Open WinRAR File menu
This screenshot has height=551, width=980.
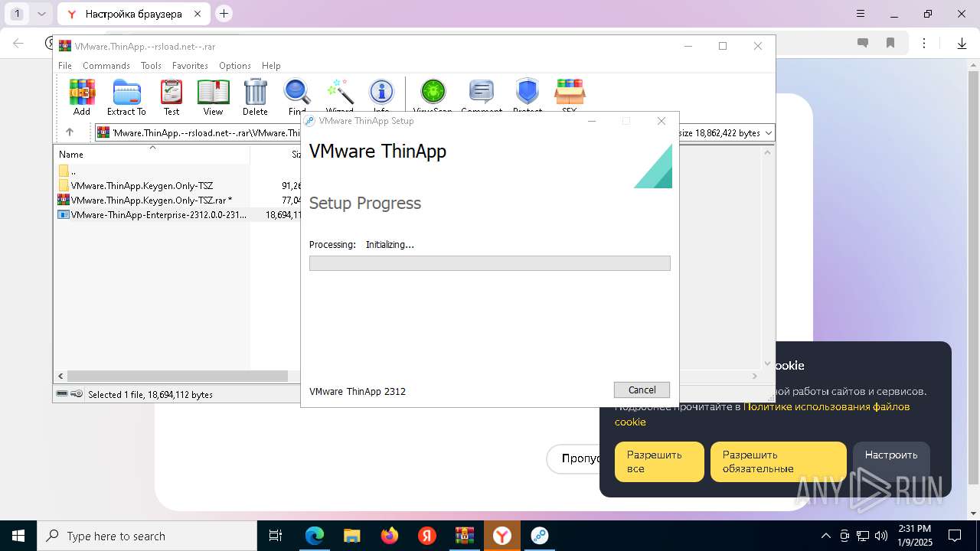pyautogui.click(x=65, y=66)
